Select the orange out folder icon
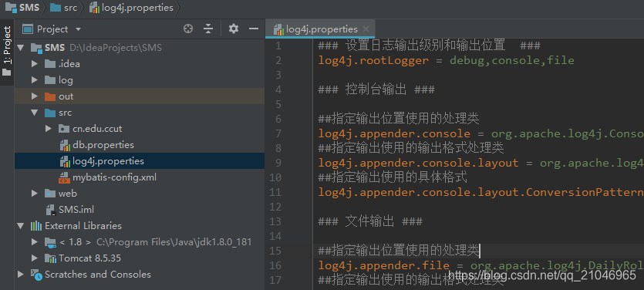The height and width of the screenshot is (290, 644). [50, 96]
